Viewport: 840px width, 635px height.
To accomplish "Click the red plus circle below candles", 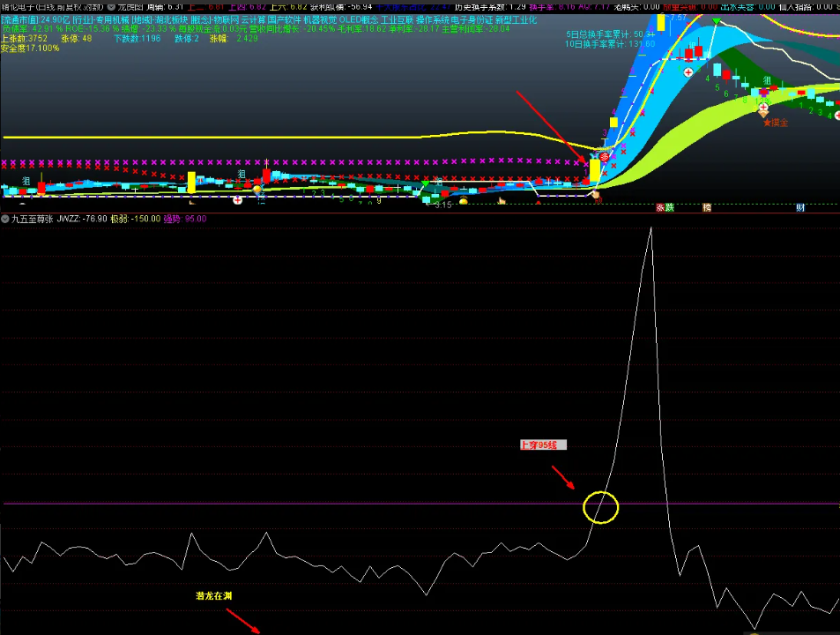I will (x=237, y=200).
